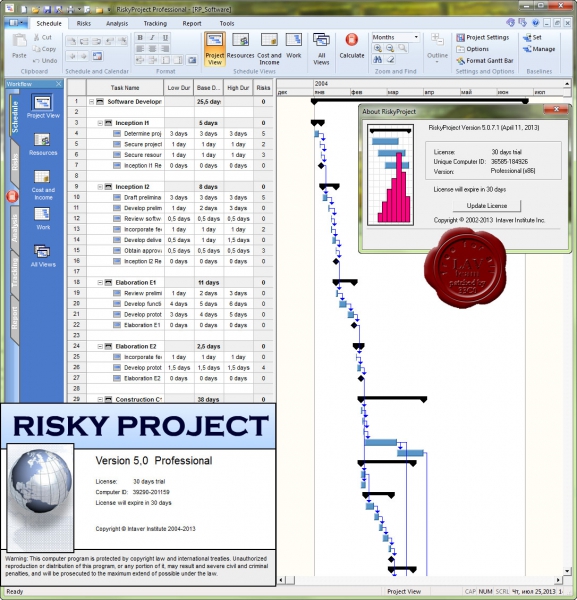Click the Open folder icon in quick access toolbar
This screenshot has width=577, height=600.
pos(35,9)
